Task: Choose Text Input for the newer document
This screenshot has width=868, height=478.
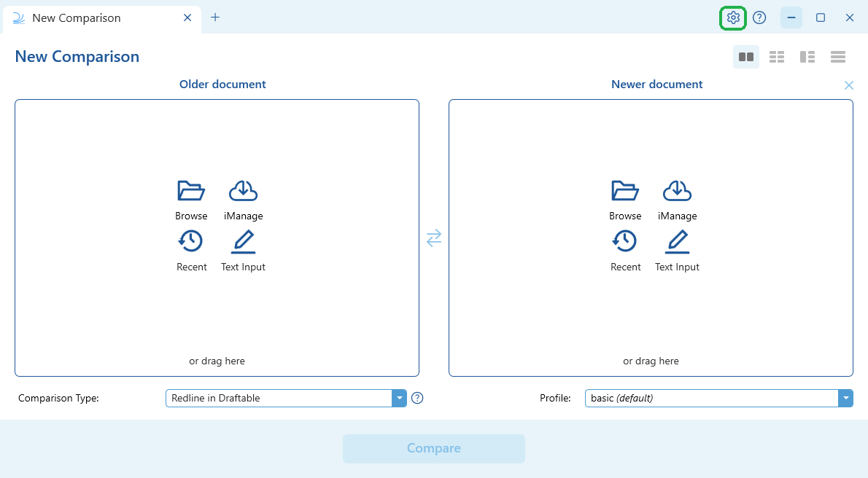Action: (x=677, y=251)
